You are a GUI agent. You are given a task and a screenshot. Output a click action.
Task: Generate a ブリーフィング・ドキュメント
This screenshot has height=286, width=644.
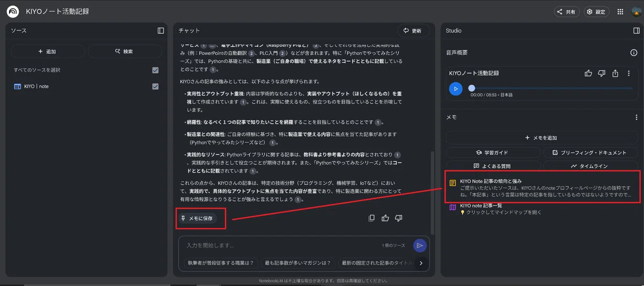point(589,153)
